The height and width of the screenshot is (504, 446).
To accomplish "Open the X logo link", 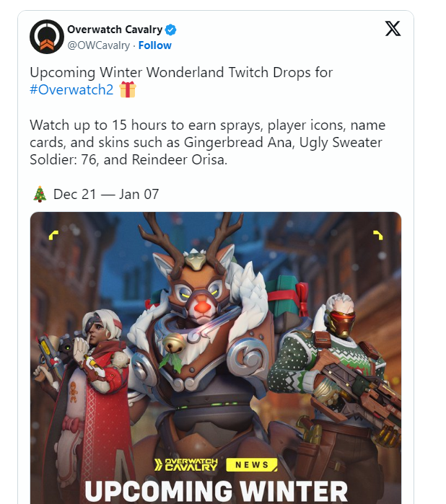I will click(393, 29).
